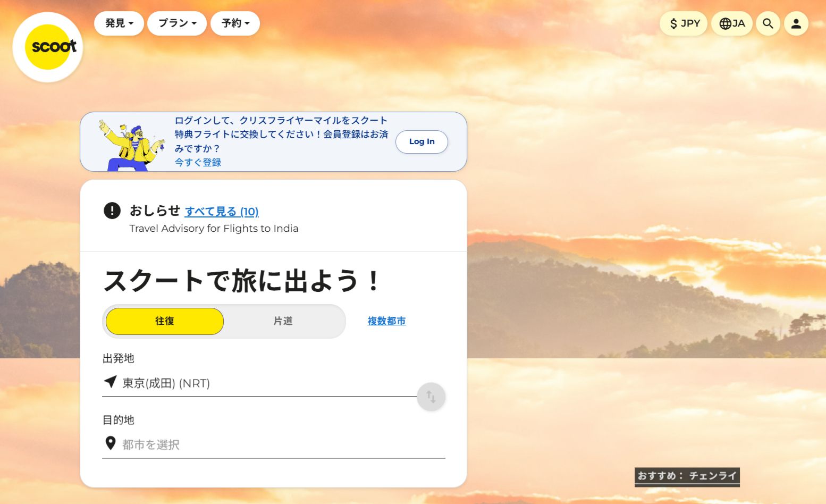Open the 今すぐ登録 registration link
Viewport: 826px width, 504px height.
point(198,162)
